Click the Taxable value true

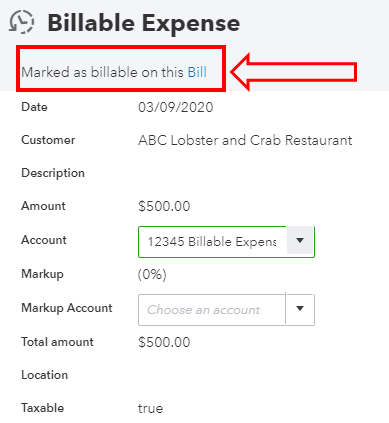[150, 408]
